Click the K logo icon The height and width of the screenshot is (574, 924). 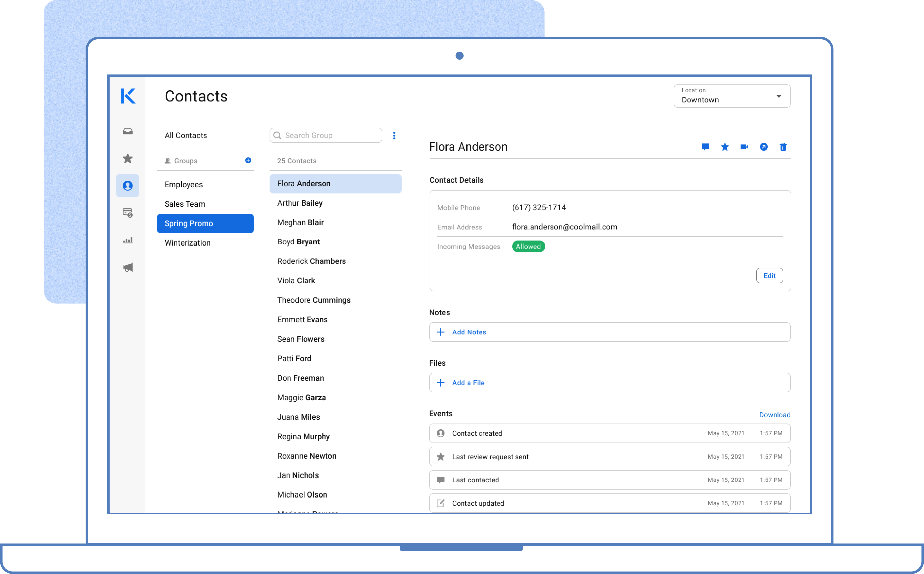point(128,96)
